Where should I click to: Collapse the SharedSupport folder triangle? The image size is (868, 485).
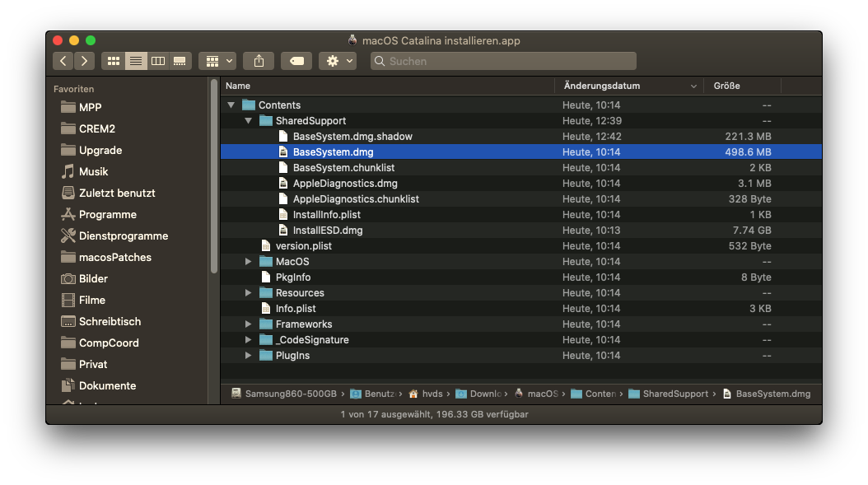click(248, 121)
